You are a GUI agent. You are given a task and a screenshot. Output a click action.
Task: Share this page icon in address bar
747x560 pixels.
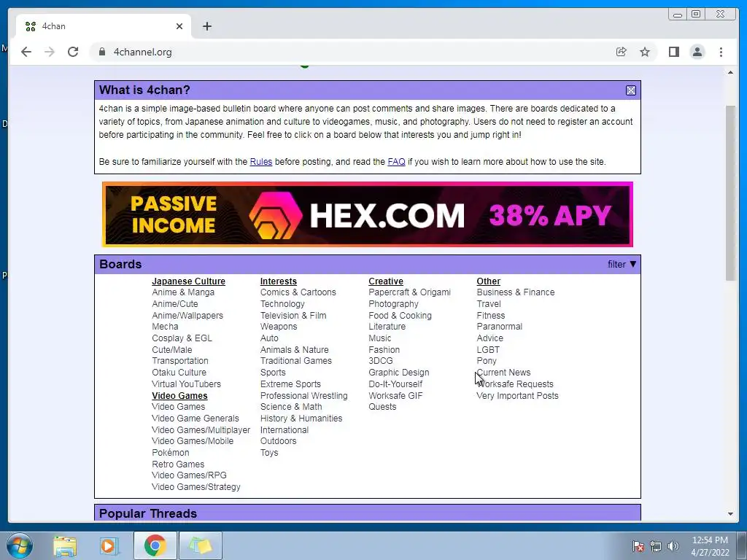pyautogui.click(x=622, y=52)
